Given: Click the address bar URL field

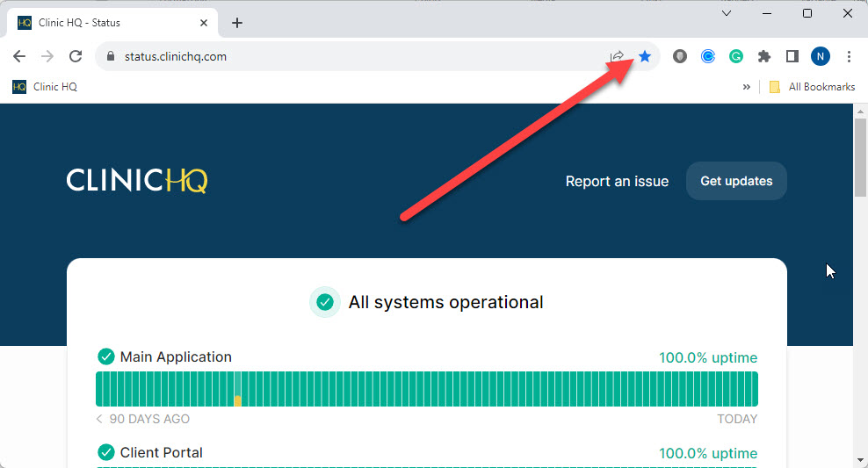Looking at the screenshot, I should tap(351, 56).
